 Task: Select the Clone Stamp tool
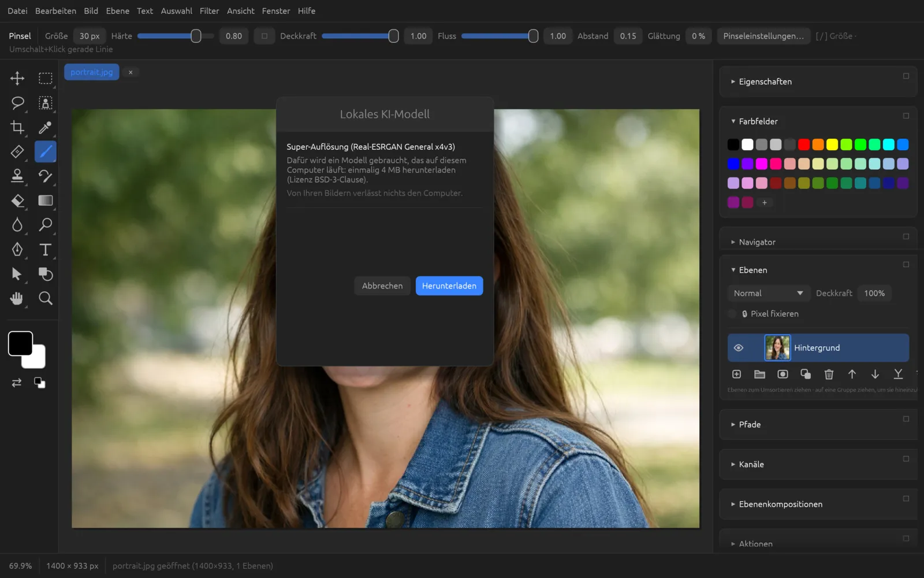[17, 176]
